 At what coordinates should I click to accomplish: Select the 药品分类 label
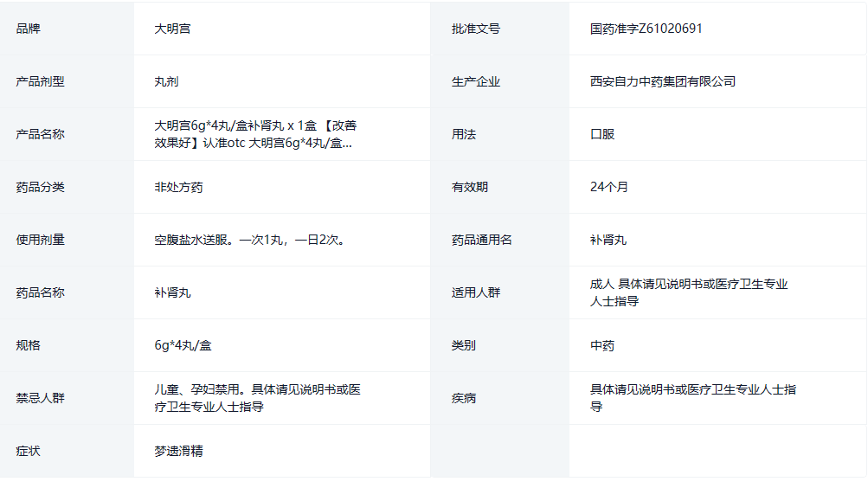pos(41,187)
